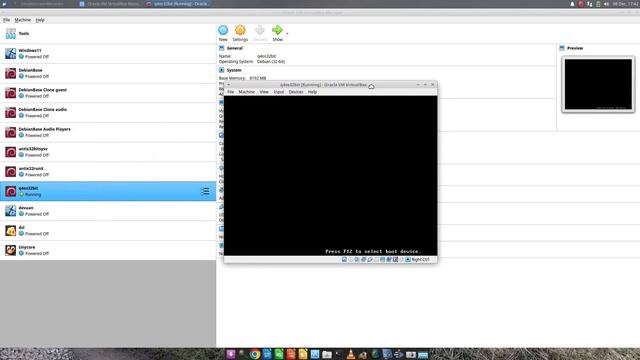The image size is (640, 360).
Task: Select DebianBase Clone guest machine
Action: 108,93
